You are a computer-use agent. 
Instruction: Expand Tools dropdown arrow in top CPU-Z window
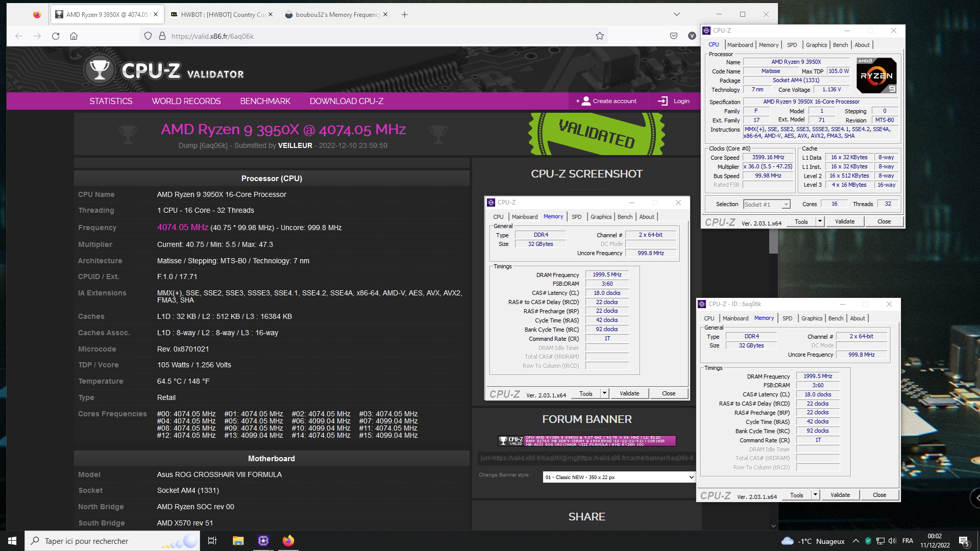click(820, 221)
